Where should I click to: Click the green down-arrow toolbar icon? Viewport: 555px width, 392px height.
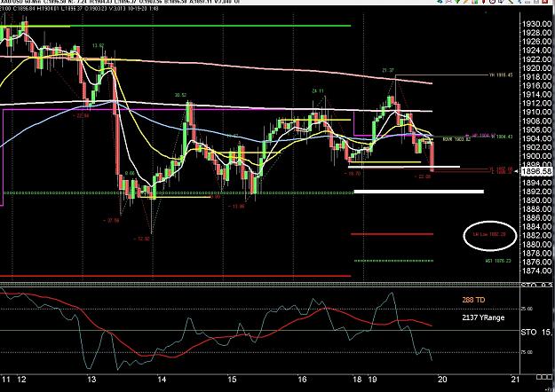(x=457, y=1)
